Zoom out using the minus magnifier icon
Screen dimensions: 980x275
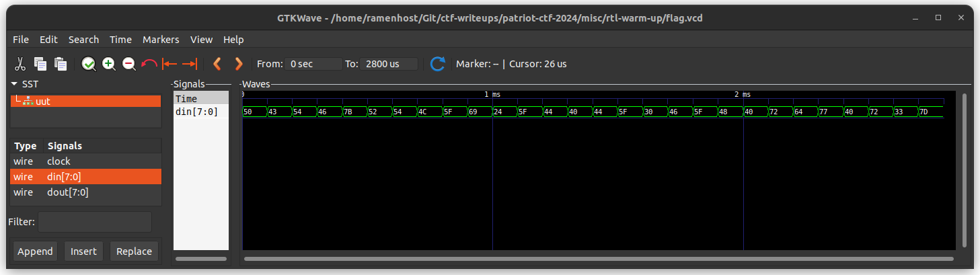click(x=128, y=64)
